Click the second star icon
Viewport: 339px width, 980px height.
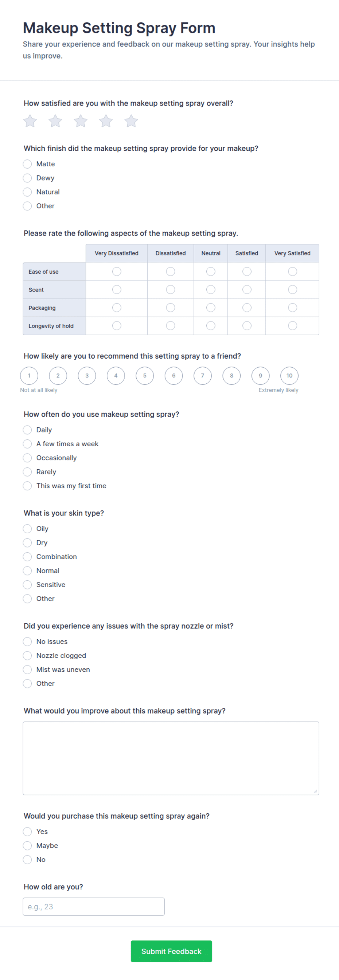click(55, 121)
